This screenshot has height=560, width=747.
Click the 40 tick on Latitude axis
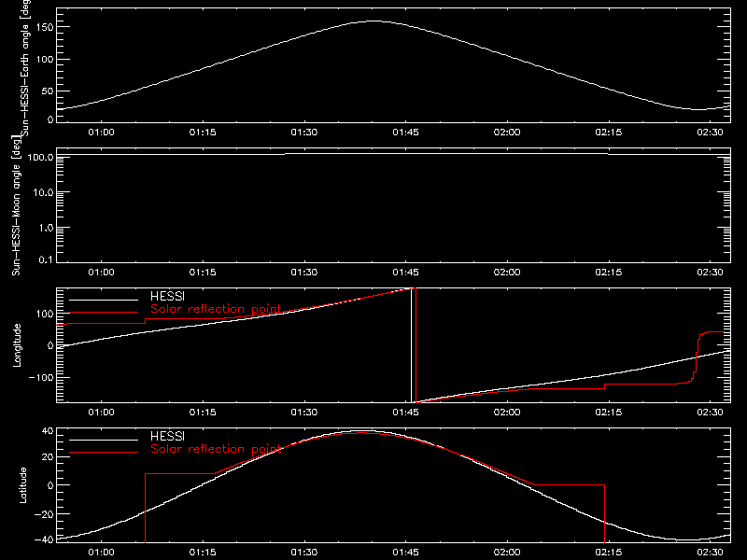click(x=49, y=431)
